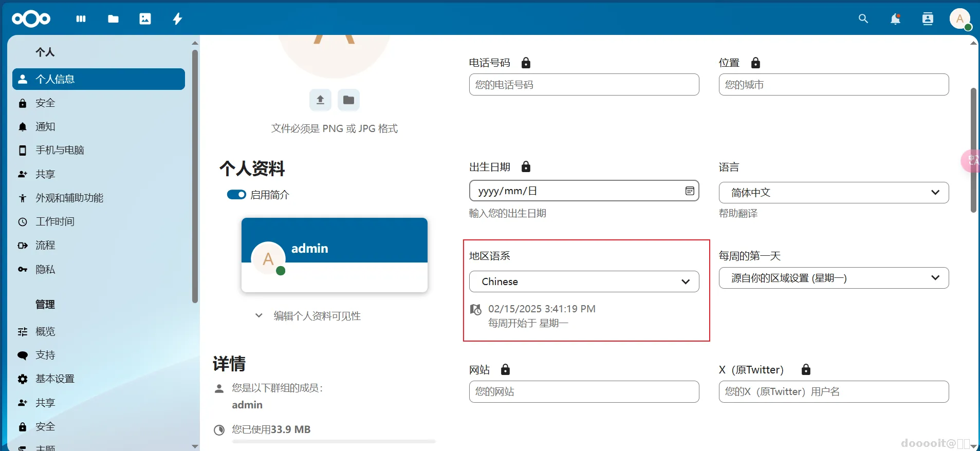The height and width of the screenshot is (451, 980).
Task: Change X (原Twitter) scope lock
Action: (806, 369)
